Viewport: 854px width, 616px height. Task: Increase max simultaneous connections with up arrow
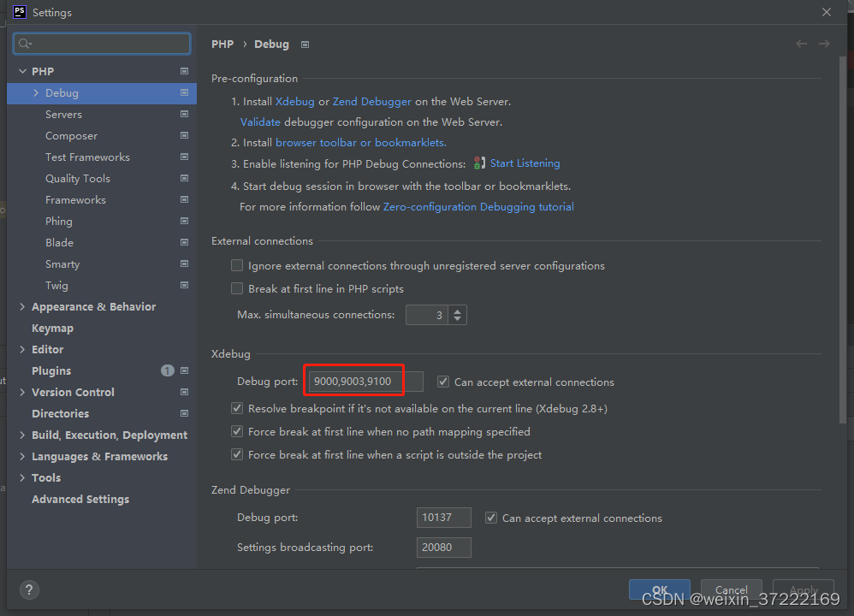point(458,311)
